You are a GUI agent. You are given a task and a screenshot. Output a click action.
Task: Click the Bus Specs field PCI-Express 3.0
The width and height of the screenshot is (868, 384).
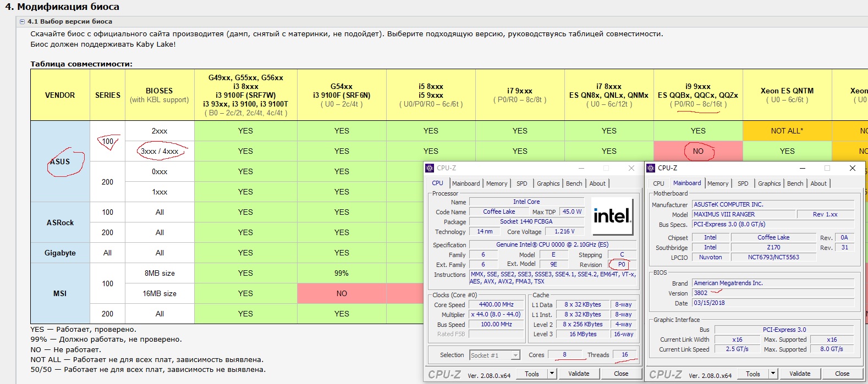click(x=773, y=225)
